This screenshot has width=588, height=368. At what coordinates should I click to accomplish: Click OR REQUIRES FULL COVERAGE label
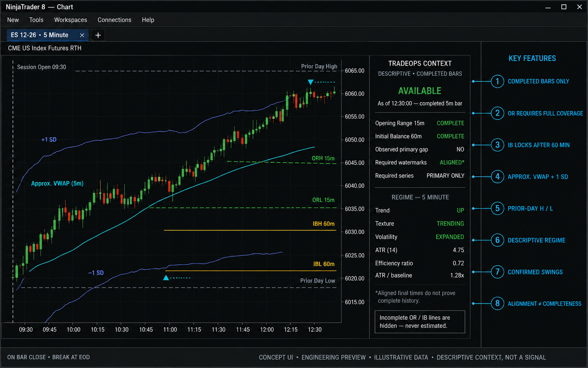pyautogui.click(x=545, y=113)
